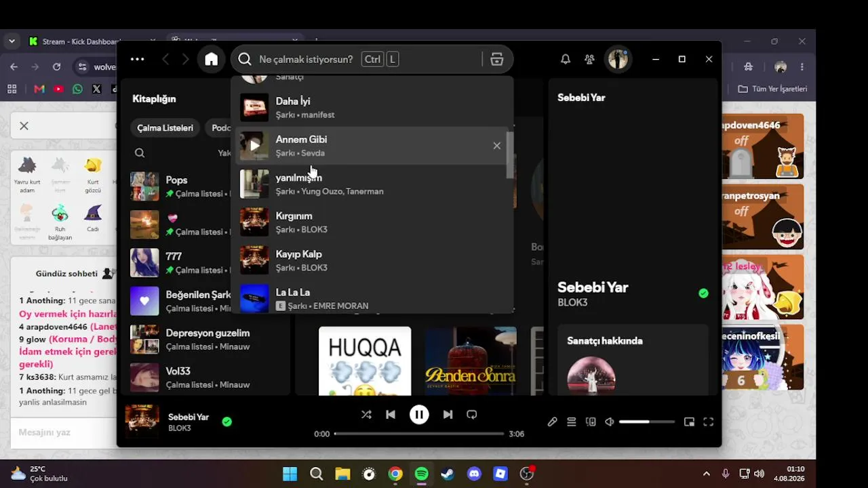Viewport: 868px width, 488px height.
Task: Switch to Stream - Kick Dashboard tab
Action: [81, 41]
